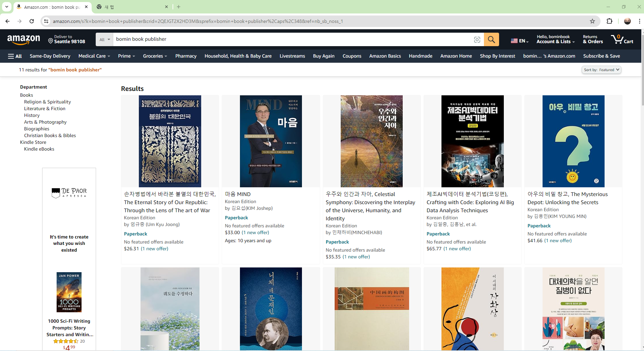Open the AI big data book cover
644x351 pixels.
[x=472, y=141]
